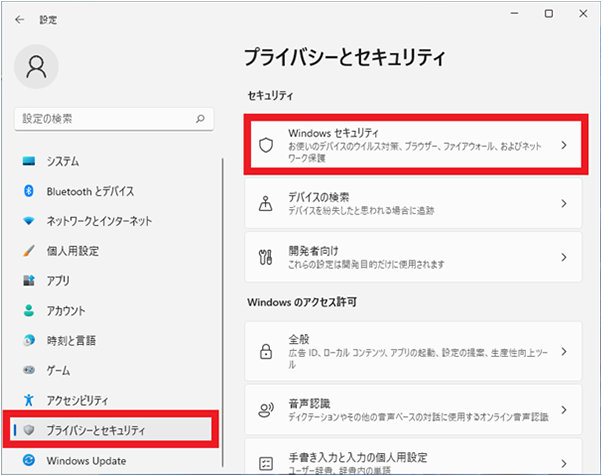Open デバイスの検索 settings title
Viewport: 602px width, 476px height.
pos(319,197)
